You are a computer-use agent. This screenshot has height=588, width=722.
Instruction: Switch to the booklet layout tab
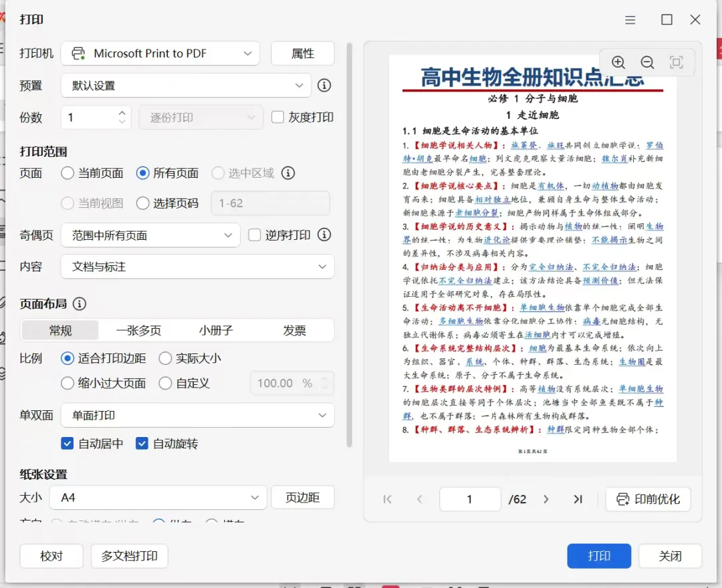(216, 330)
